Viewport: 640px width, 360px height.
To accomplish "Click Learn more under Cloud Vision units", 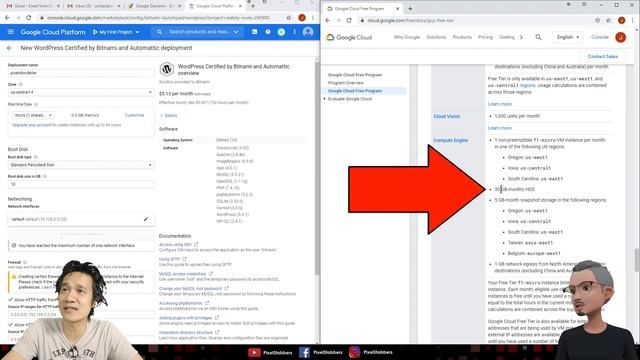I will click(x=499, y=128).
